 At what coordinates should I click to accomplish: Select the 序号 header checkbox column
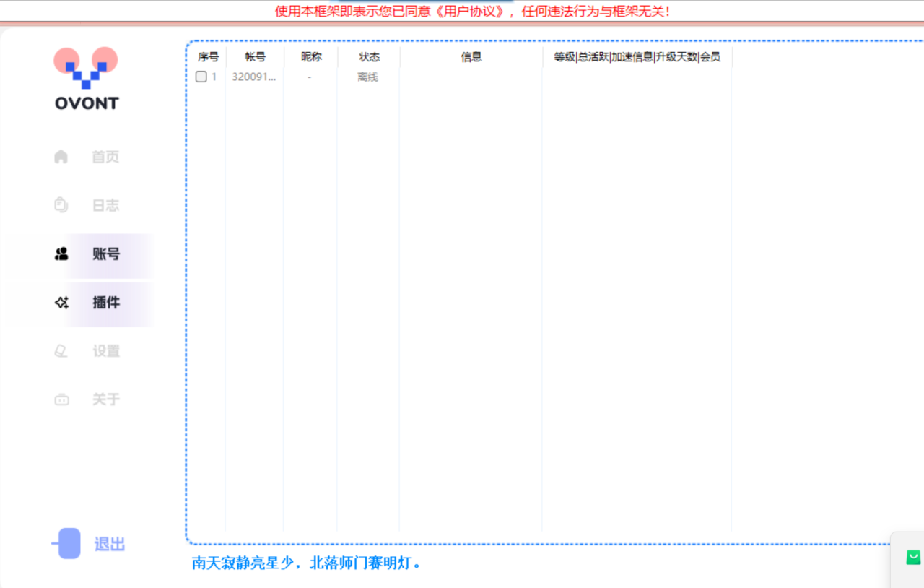tap(208, 57)
